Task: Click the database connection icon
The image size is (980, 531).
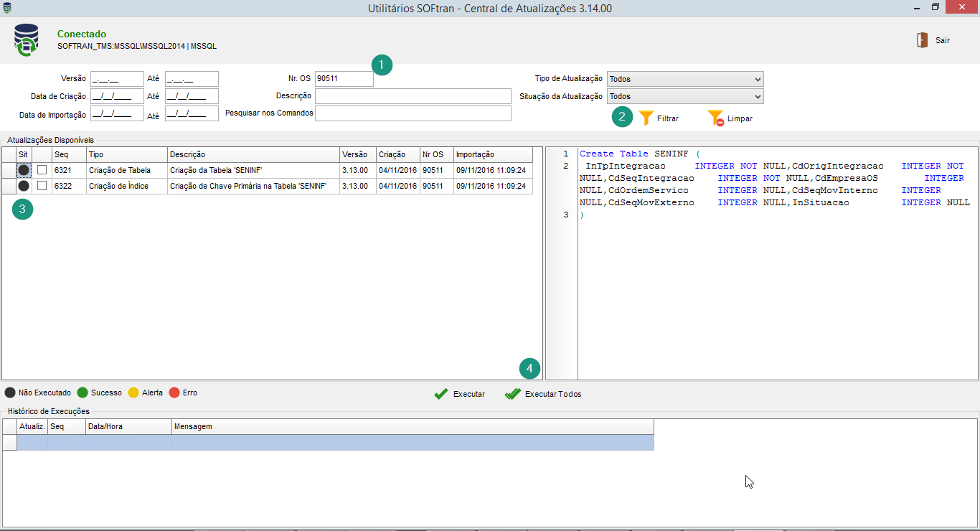Action: (27, 40)
